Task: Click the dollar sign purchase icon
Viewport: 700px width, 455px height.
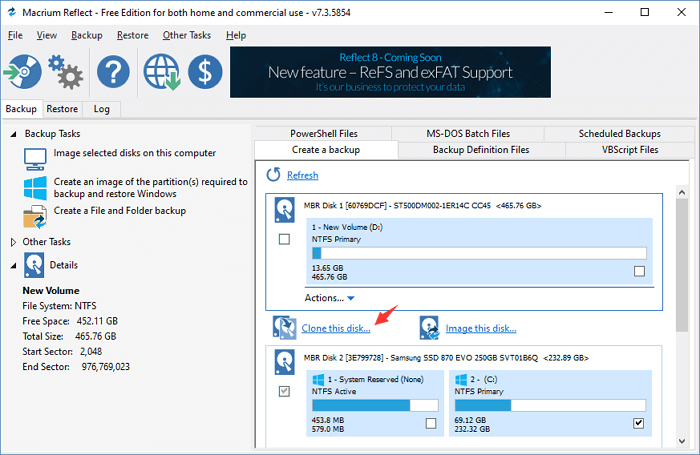Action: click(x=205, y=72)
